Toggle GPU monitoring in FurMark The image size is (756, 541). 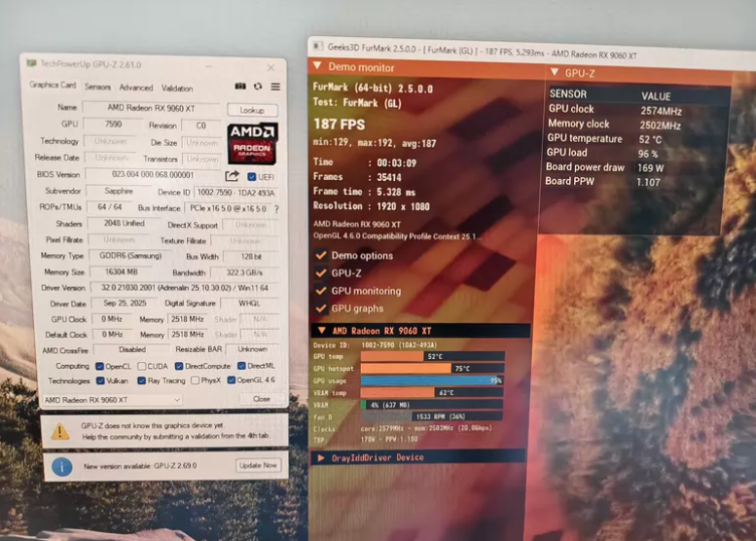point(321,291)
